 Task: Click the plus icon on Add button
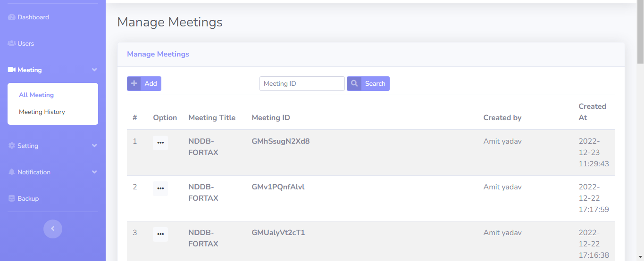pyautogui.click(x=134, y=84)
